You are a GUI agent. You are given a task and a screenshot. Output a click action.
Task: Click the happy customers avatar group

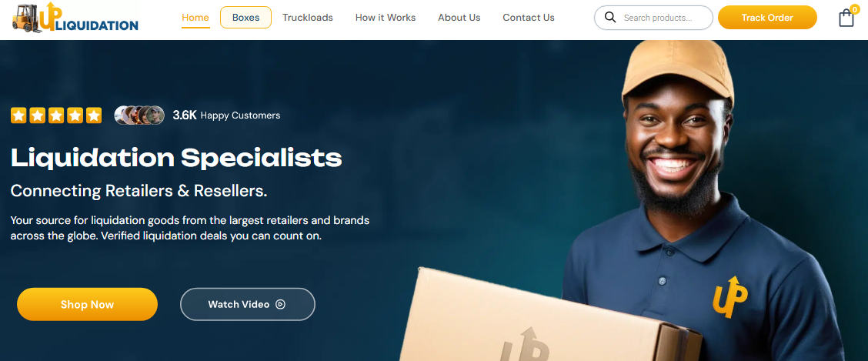pos(139,115)
